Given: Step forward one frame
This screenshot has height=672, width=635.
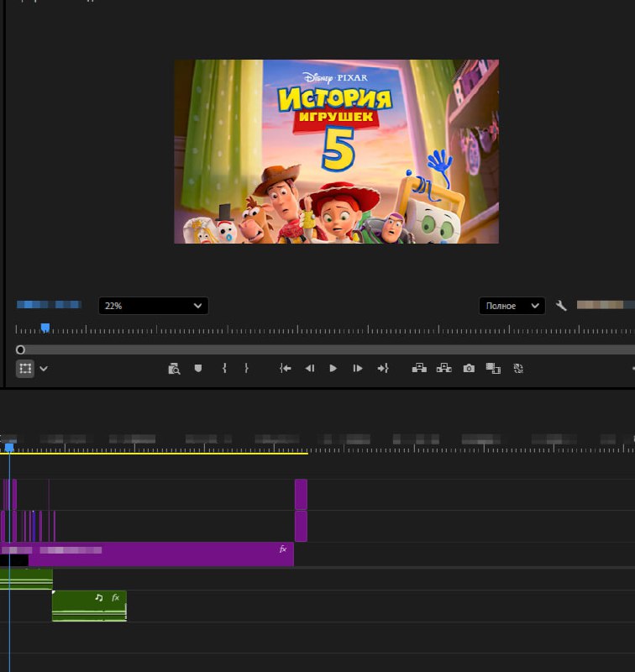Looking at the screenshot, I should pos(357,368).
